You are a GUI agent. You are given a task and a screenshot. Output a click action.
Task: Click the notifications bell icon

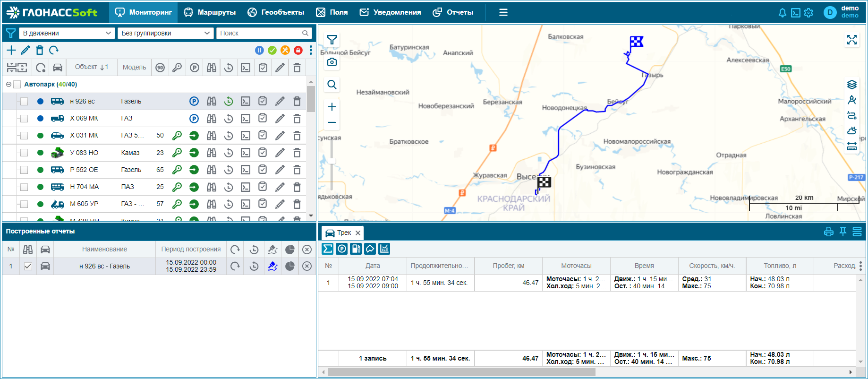pos(782,13)
